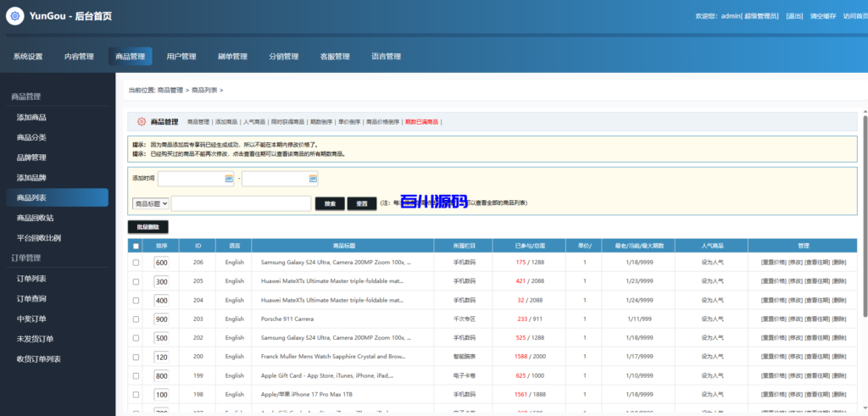The width and height of the screenshot is (868, 416).
Task: Open the 商品标题 search field dropdown
Action: (x=151, y=203)
